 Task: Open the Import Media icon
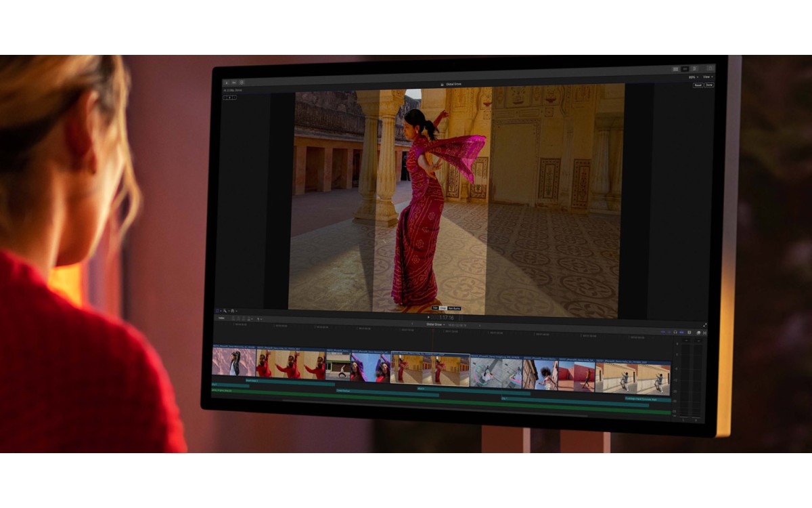click(x=227, y=83)
